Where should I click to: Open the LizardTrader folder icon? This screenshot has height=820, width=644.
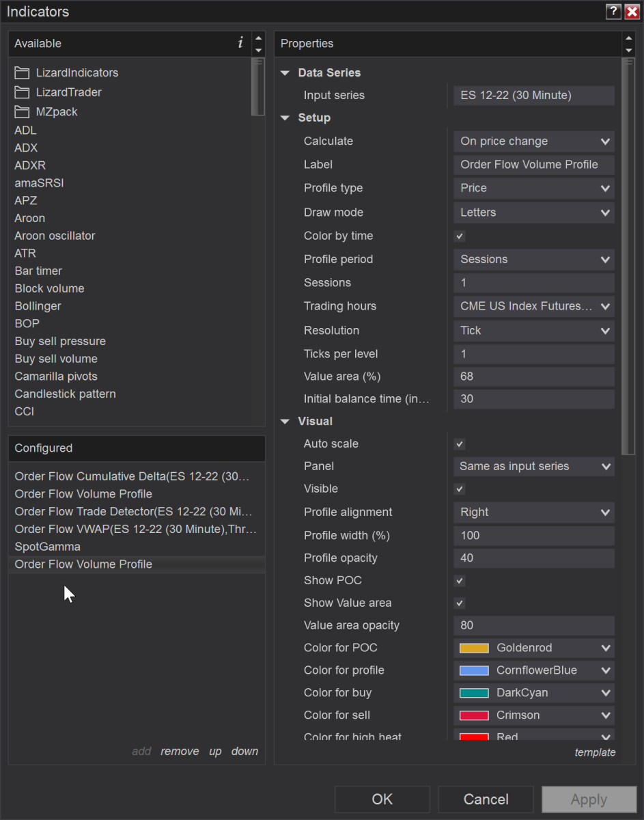tap(22, 92)
